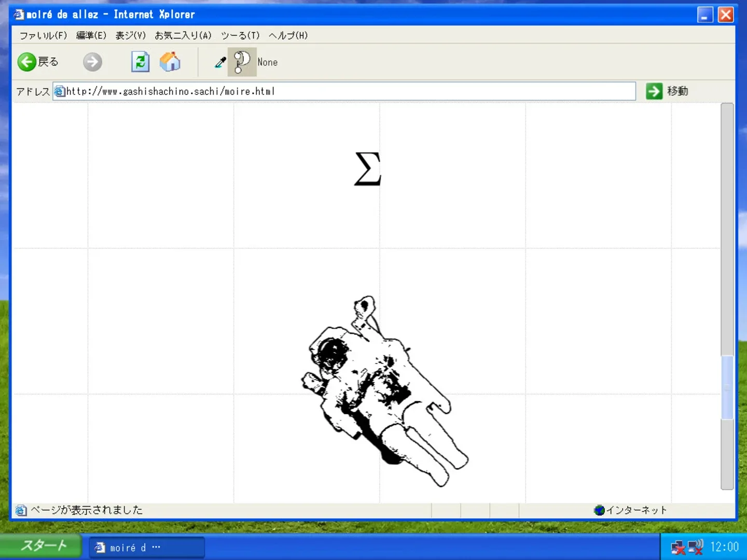This screenshot has height=560, width=747.
Task: Open the browser home page
Action: tap(170, 62)
